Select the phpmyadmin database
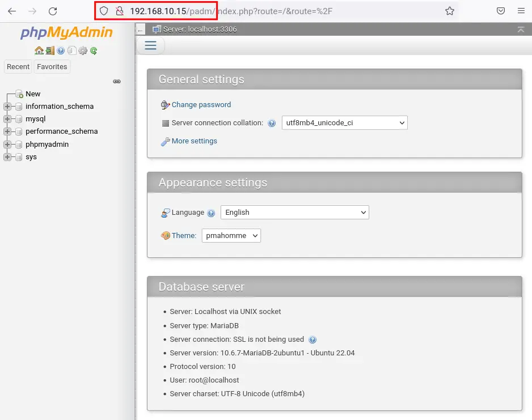The width and height of the screenshot is (532, 420). tap(47, 145)
